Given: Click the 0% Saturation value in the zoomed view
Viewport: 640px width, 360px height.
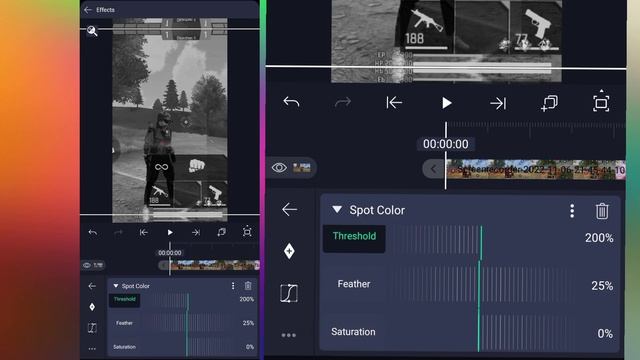Looking at the screenshot, I should [x=605, y=334].
